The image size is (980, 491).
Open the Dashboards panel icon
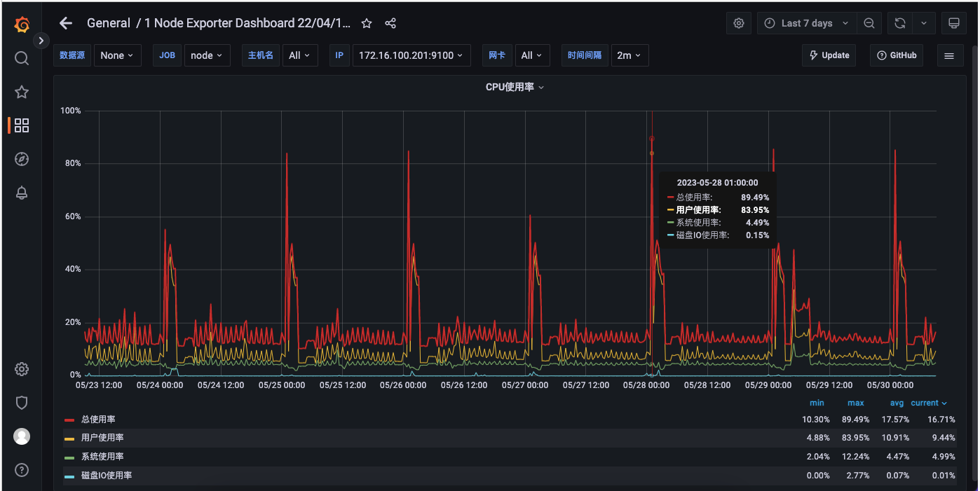tap(21, 125)
